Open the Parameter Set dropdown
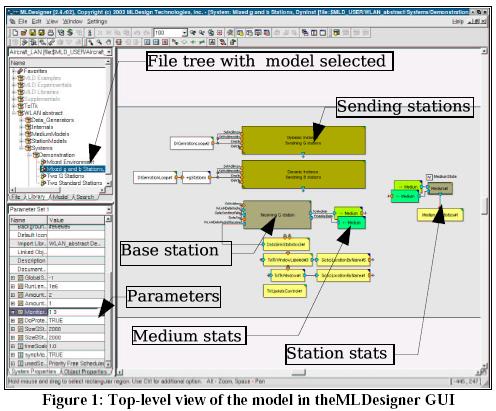The height and width of the screenshot is (411, 496). tap(108, 209)
